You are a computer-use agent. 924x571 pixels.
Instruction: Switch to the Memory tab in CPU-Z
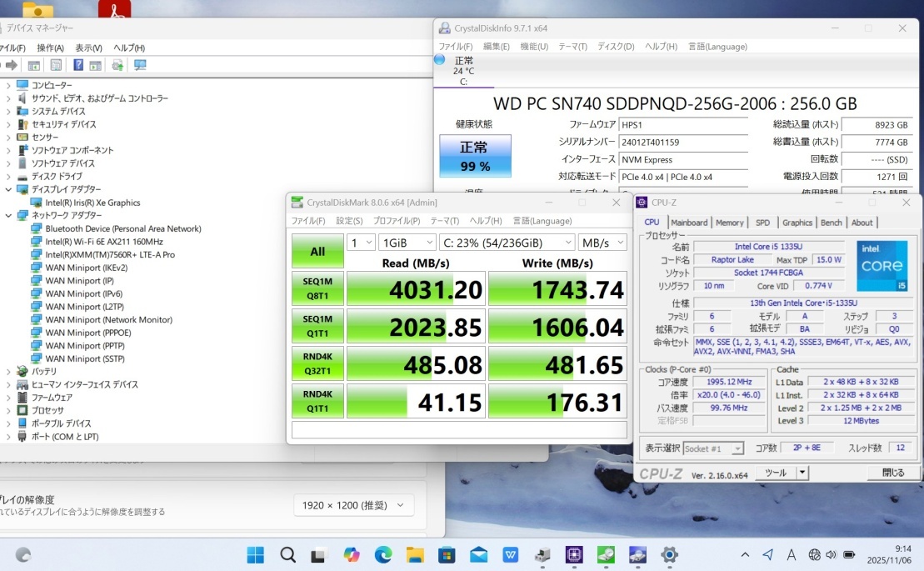pos(729,223)
